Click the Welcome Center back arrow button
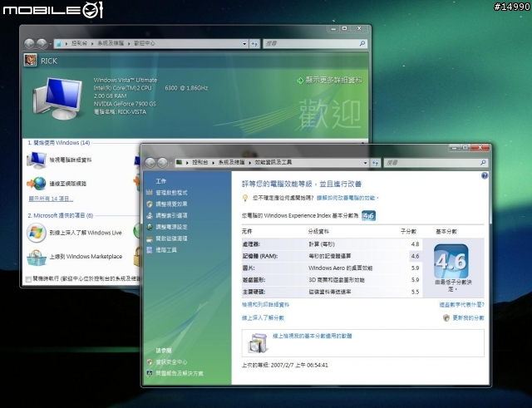The height and width of the screenshot is (408, 532). (30, 44)
